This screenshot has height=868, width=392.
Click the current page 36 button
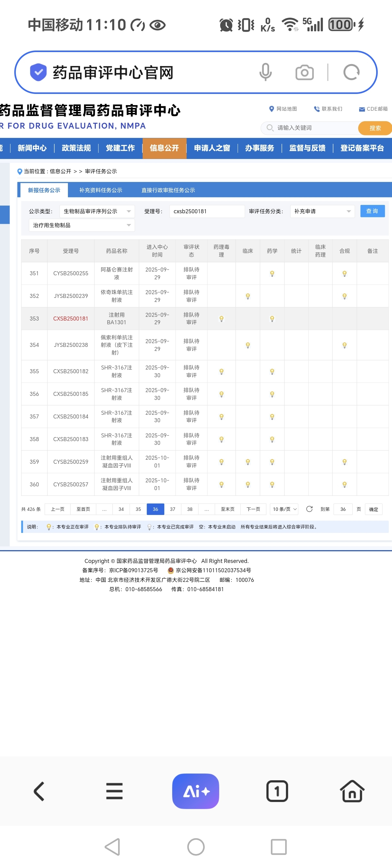pyautogui.click(x=155, y=509)
